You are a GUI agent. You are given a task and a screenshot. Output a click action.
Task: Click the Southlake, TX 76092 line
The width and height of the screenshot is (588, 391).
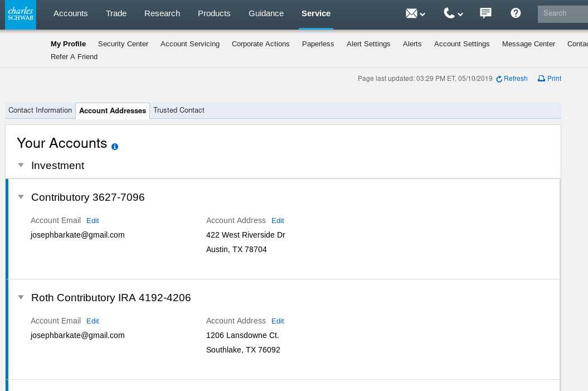pyautogui.click(x=243, y=350)
